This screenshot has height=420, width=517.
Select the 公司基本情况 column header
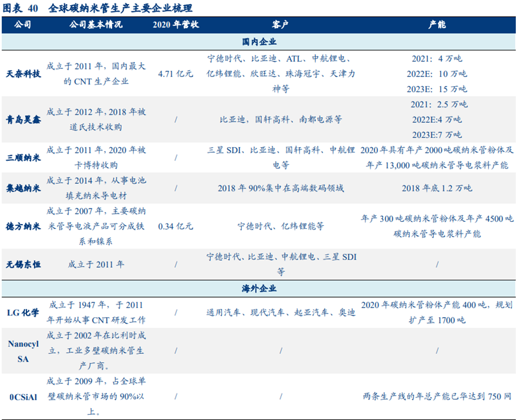(x=96, y=24)
